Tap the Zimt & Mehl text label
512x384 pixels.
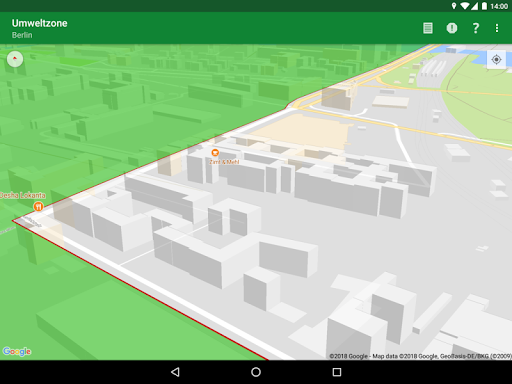pos(224,162)
